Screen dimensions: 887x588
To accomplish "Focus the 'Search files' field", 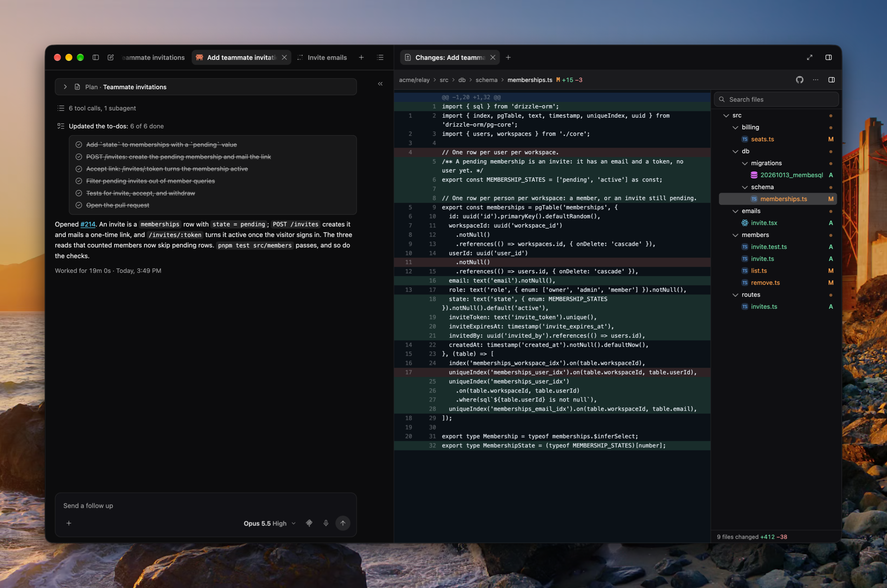I will (776, 99).
